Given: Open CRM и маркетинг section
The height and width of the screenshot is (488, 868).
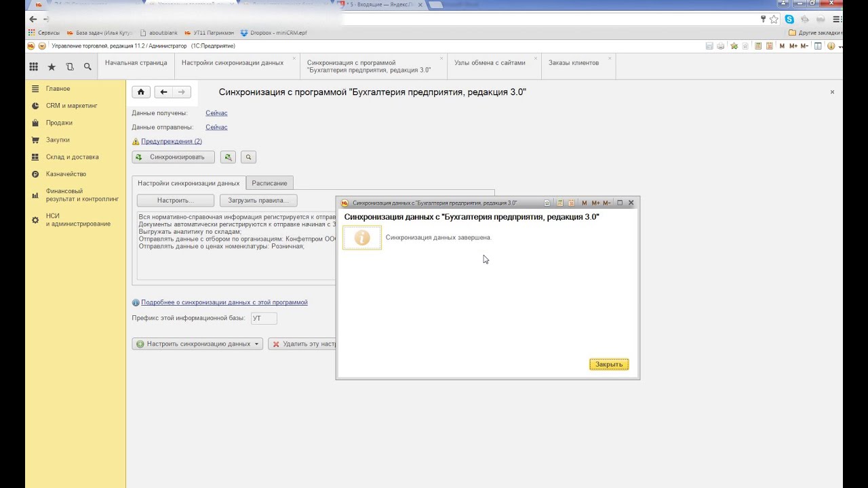Looking at the screenshot, I should 72,106.
